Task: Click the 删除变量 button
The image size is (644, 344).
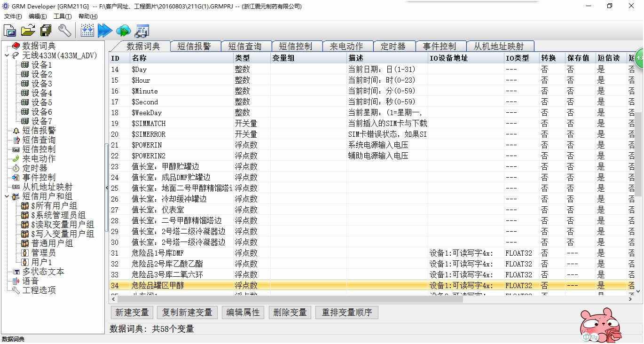Action: [x=290, y=313]
